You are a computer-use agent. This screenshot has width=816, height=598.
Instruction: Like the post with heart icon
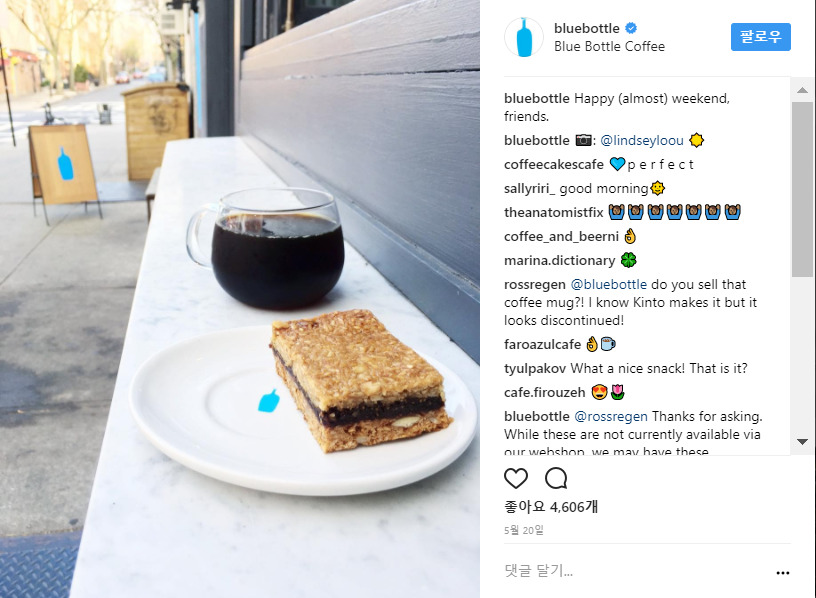[x=516, y=478]
